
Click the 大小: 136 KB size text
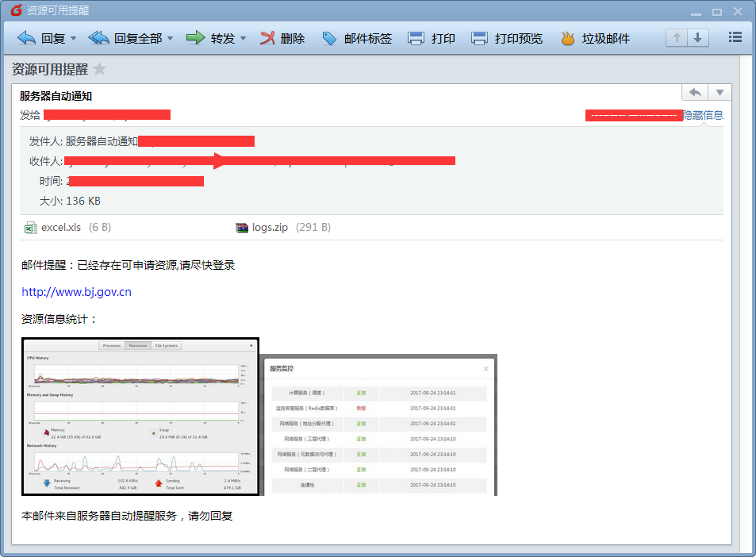[x=70, y=201]
